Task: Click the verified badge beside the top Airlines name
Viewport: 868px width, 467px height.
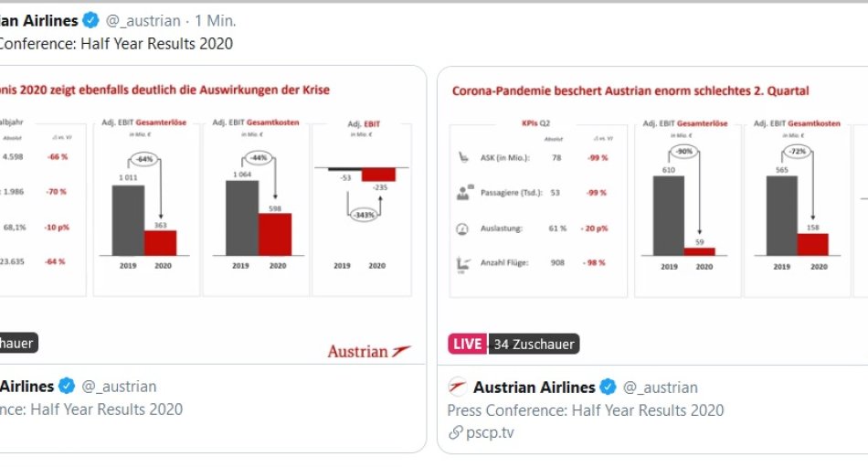Action: [90, 20]
